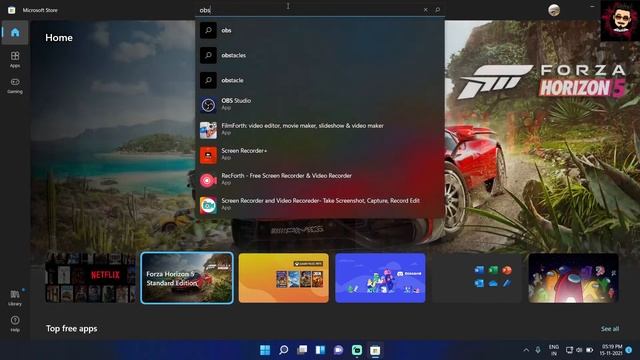
Task: Select the 'obs' search suggestion
Action: (x=320, y=30)
